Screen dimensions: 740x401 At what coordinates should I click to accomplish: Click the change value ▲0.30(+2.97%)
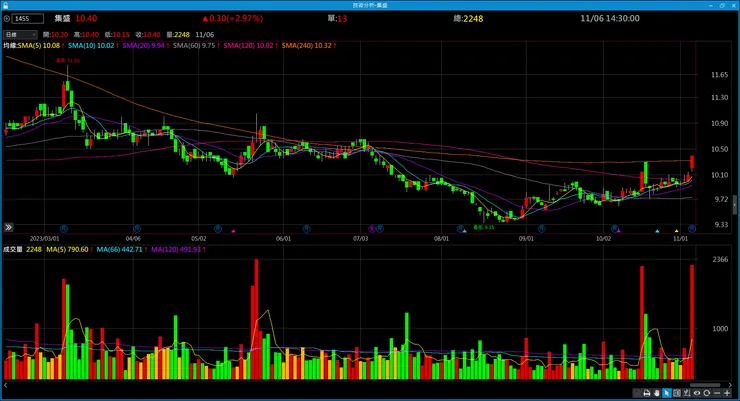click(232, 18)
